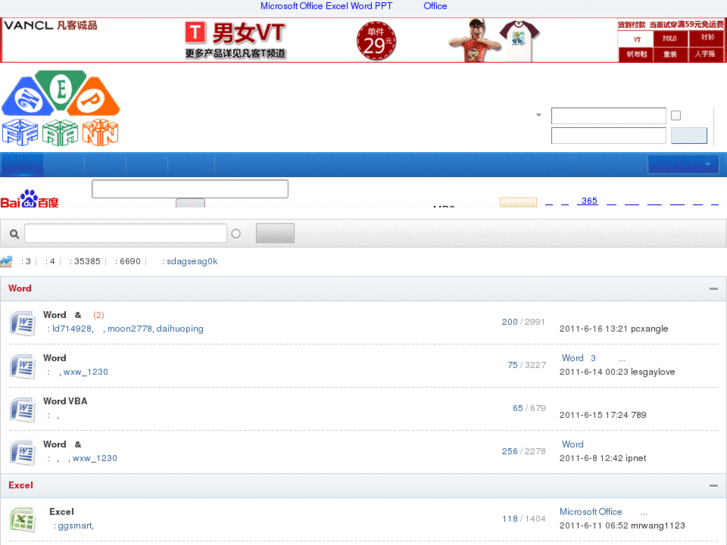Click the red T icon in banner
Screen dimensions: 727x545
pyautogui.click(x=195, y=32)
